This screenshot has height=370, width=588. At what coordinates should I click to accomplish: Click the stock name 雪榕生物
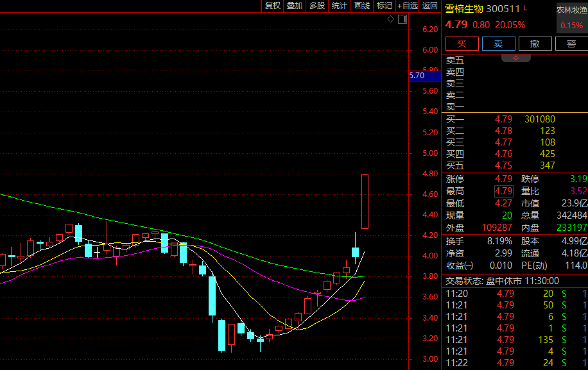[x=464, y=9]
